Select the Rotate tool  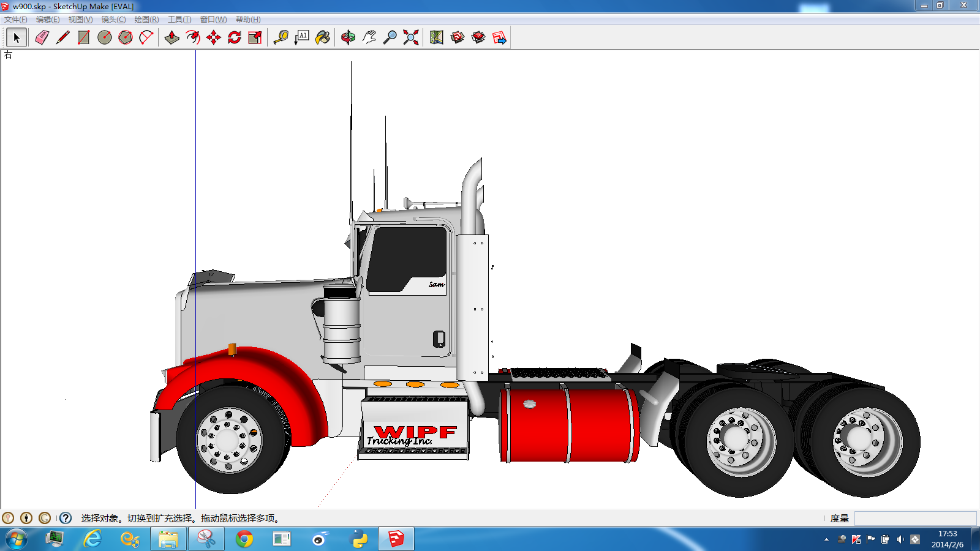tap(235, 37)
